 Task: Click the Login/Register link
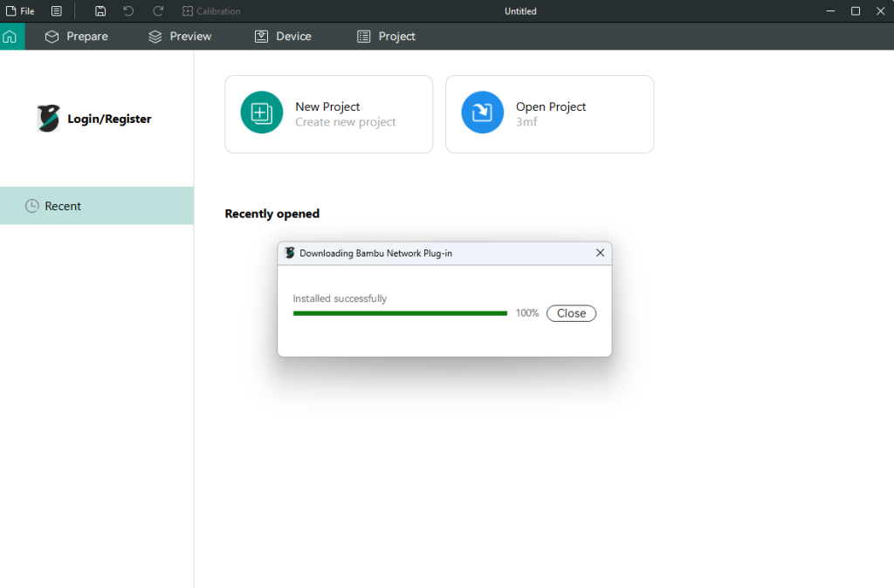click(x=109, y=119)
